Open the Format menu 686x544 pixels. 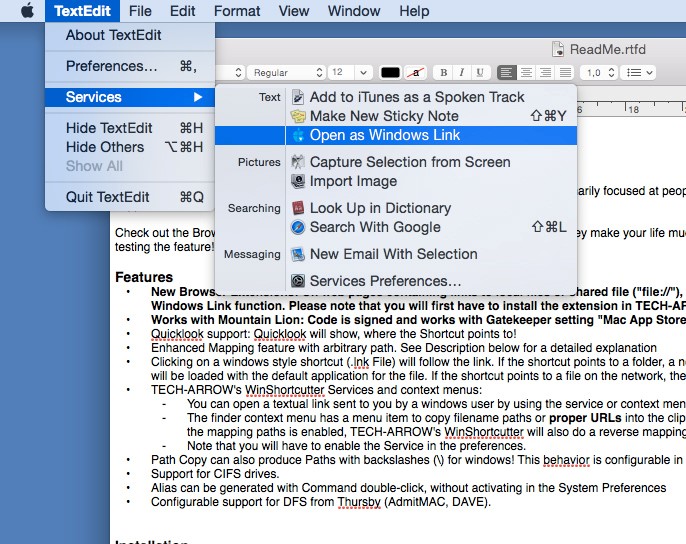[x=237, y=11]
